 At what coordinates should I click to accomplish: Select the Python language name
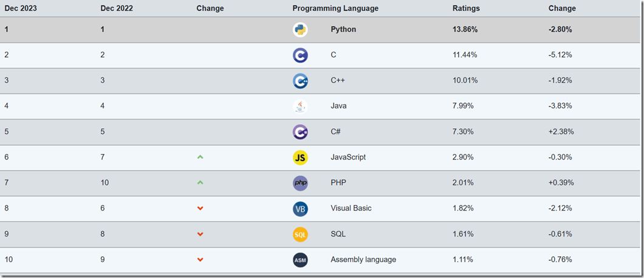[x=343, y=29]
